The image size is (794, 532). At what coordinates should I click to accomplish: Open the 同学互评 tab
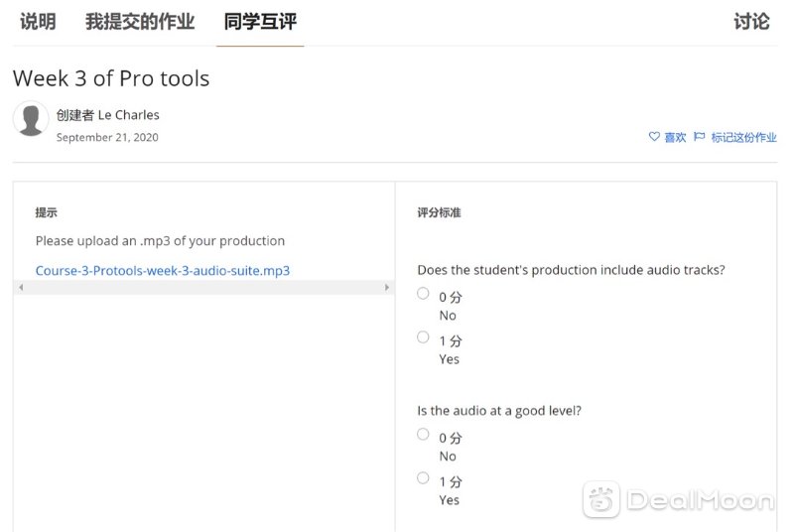click(x=260, y=22)
